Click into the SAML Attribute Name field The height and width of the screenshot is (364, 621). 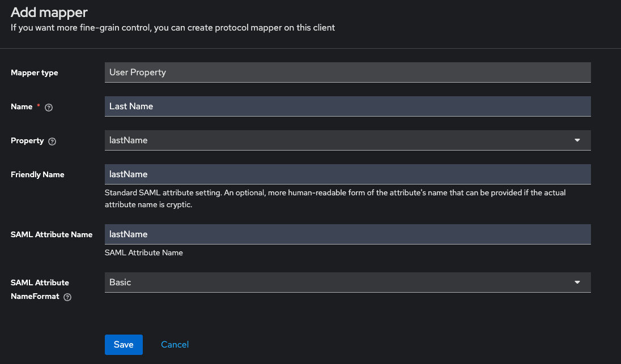[347, 234]
